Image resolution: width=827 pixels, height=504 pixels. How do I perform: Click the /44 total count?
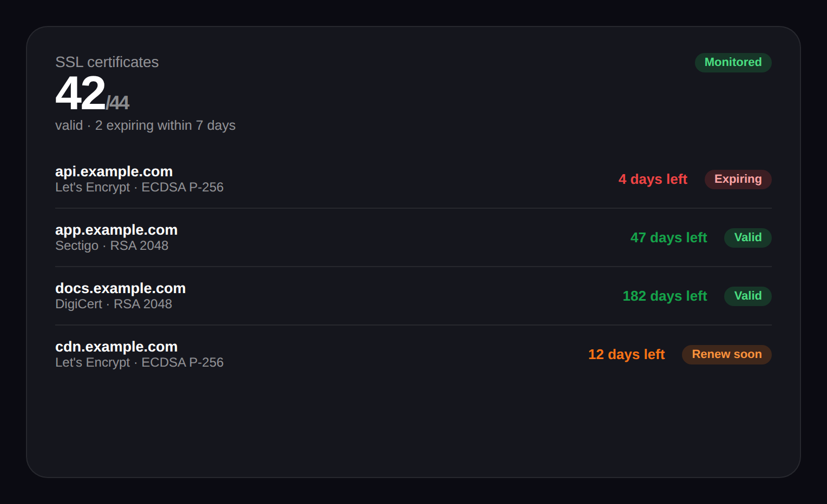click(x=117, y=102)
